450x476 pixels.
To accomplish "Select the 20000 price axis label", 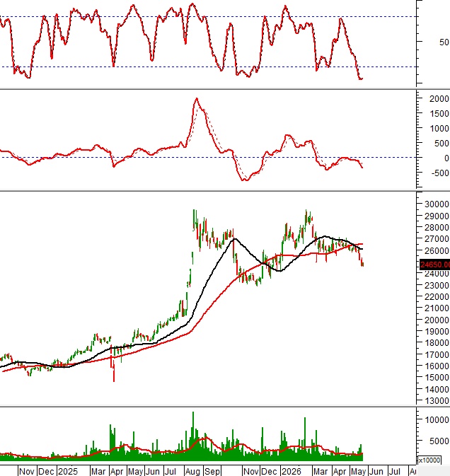I will tap(437, 320).
